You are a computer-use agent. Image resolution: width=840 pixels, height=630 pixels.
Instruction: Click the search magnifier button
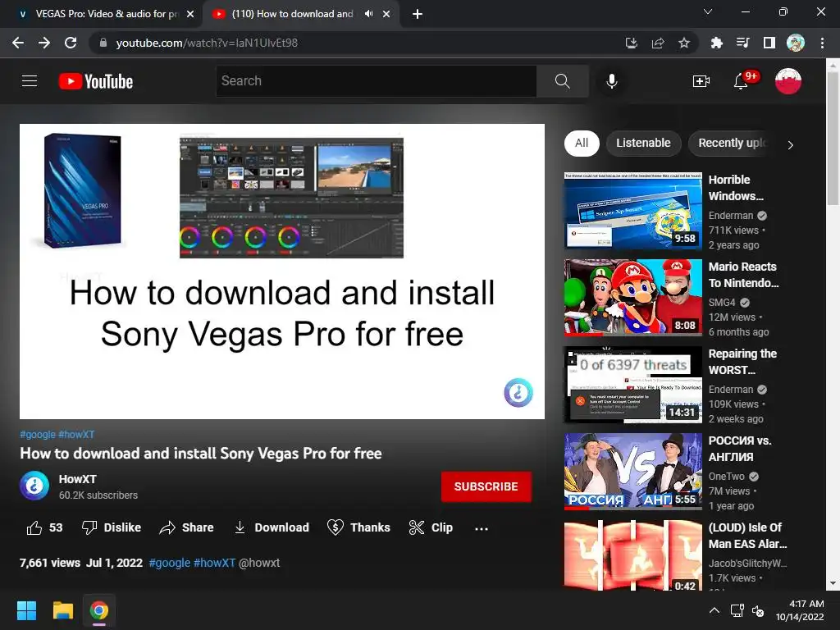click(563, 81)
